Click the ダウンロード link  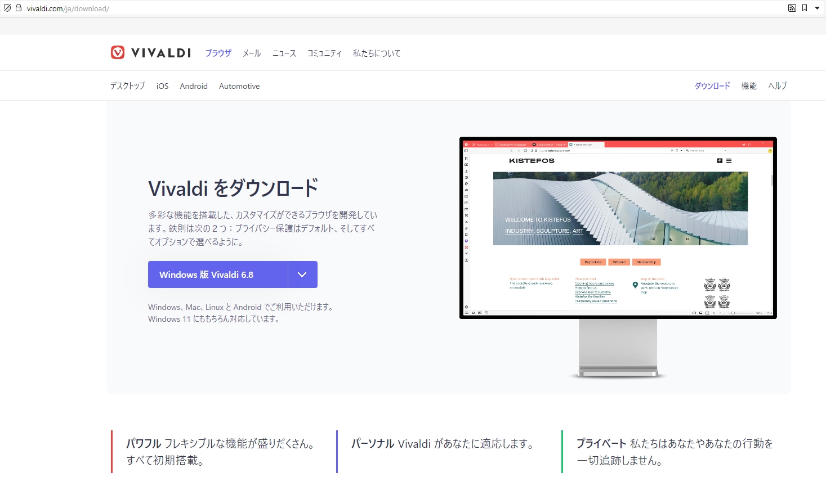(x=712, y=86)
